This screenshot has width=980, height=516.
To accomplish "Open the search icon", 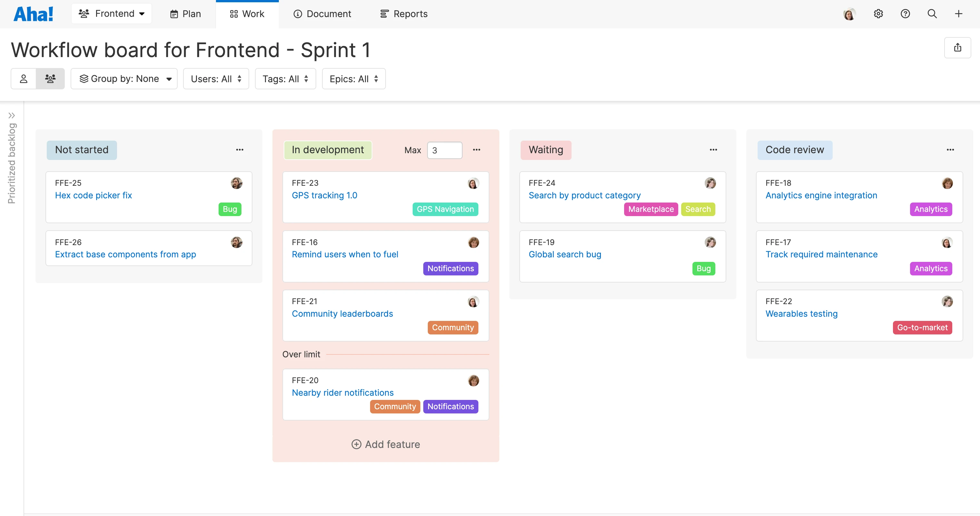I will 932,14.
